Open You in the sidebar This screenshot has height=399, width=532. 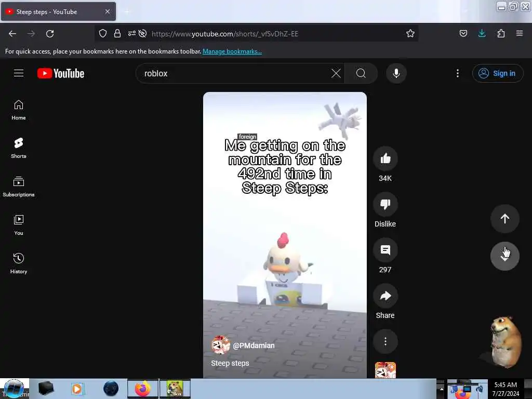coord(19,225)
